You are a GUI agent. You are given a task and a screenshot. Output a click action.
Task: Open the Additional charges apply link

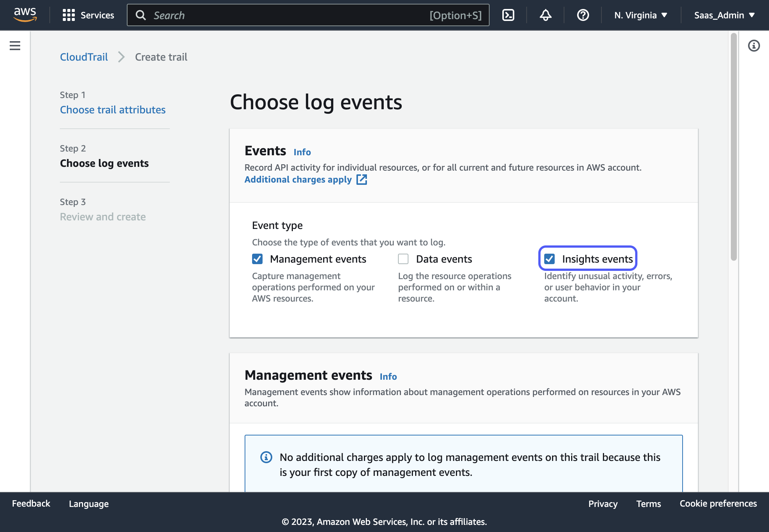tap(298, 180)
